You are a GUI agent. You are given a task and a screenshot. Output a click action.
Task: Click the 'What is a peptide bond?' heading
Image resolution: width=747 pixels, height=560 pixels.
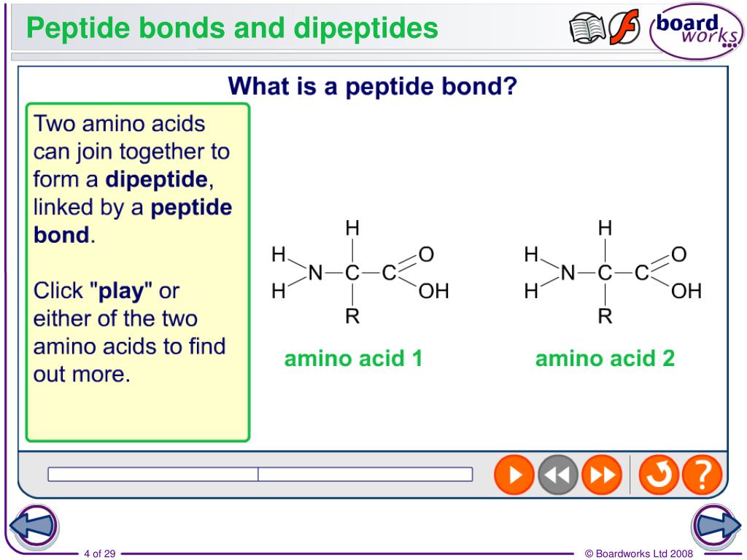pos(373,87)
